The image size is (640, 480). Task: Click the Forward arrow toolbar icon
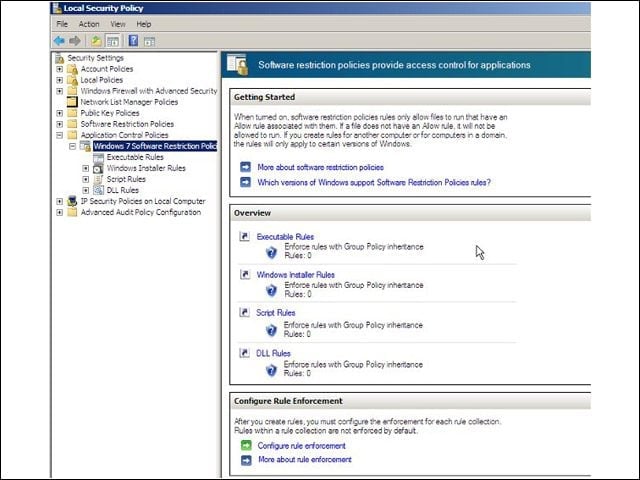coord(75,41)
